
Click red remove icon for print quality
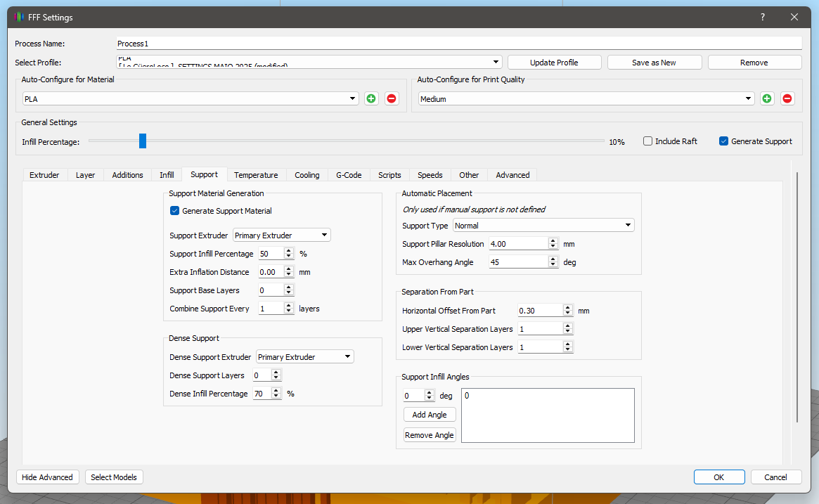click(787, 99)
